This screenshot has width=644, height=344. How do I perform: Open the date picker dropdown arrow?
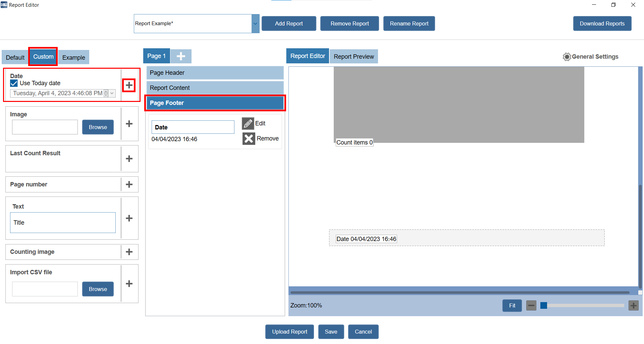click(x=112, y=94)
